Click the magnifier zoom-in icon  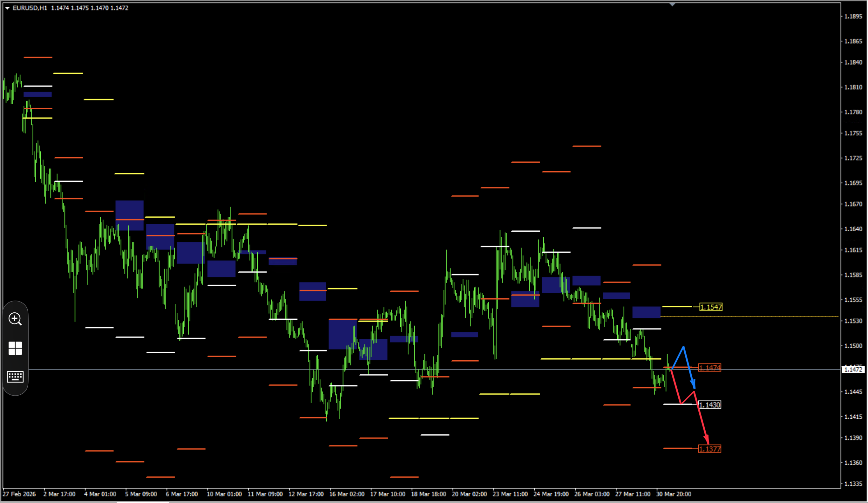pos(15,319)
